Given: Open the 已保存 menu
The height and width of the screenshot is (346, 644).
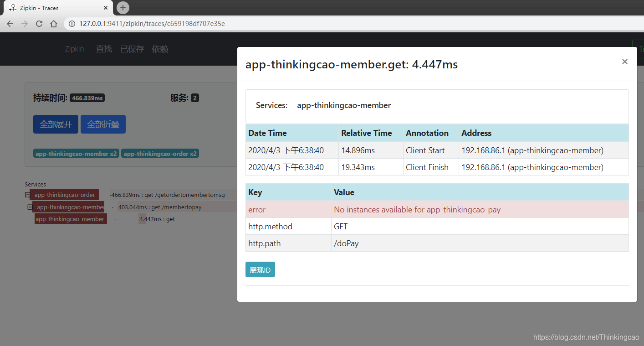Looking at the screenshot, I should pyautogui.click(x=132, y=49).
